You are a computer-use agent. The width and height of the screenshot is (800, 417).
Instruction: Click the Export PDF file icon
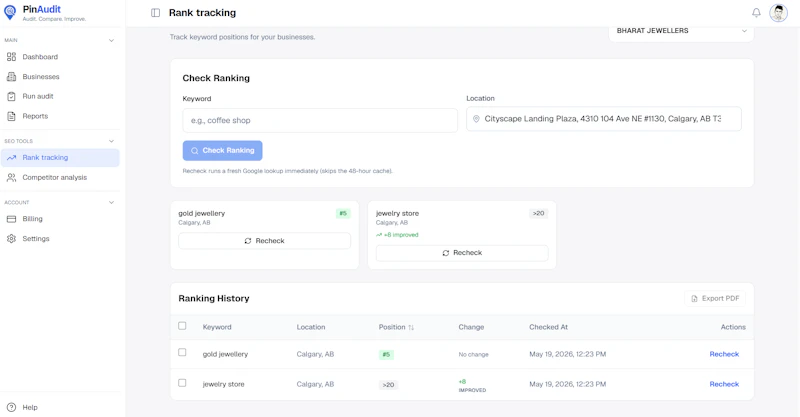(694, 299)
